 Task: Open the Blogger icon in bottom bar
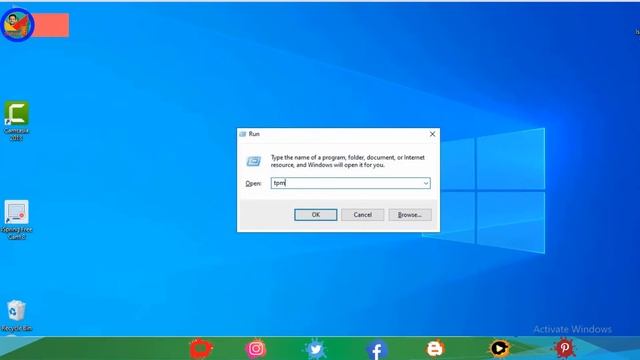point(435,349)
